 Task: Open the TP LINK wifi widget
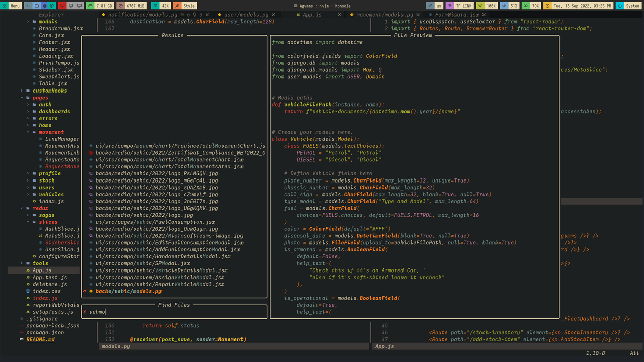tap(460, 6)
